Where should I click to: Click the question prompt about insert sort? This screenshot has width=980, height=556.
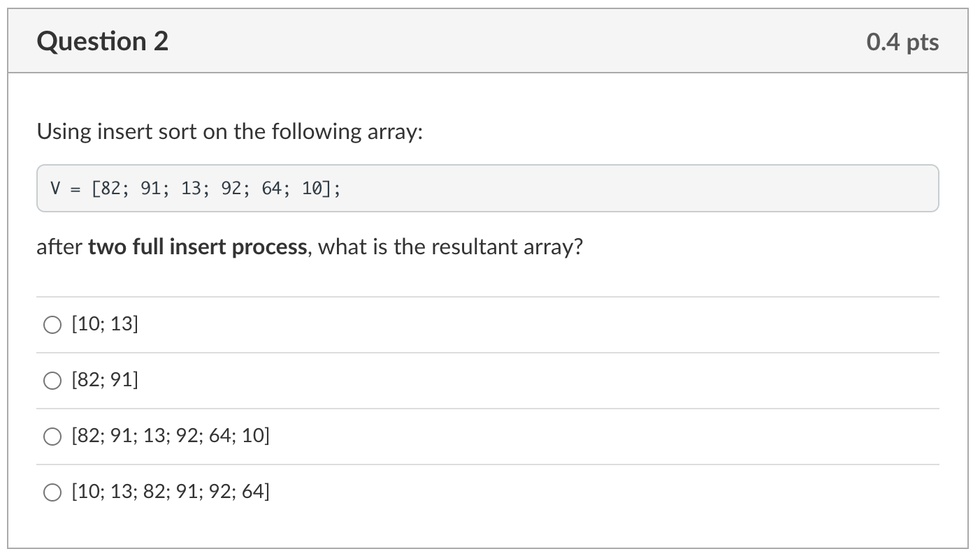coord(231,131)
